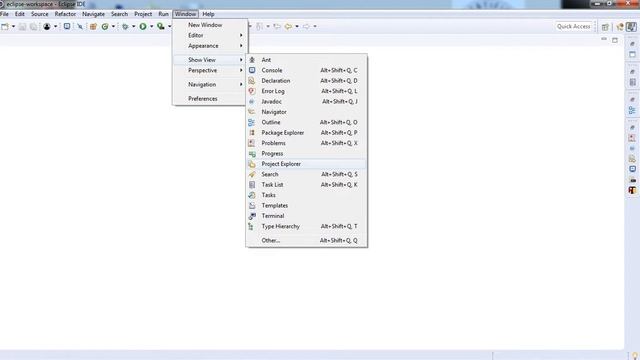Open the dropdown arrow beside the New icon

(13, 27)
